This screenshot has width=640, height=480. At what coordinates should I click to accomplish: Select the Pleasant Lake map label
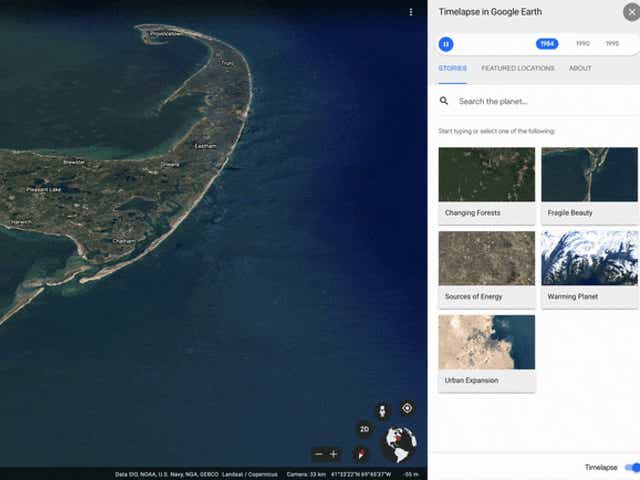tap(43, 190)
